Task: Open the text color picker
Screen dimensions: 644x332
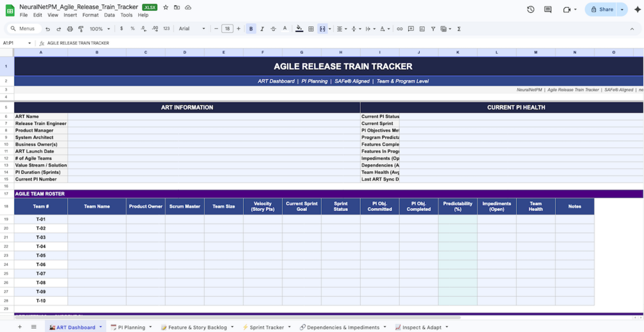Action: click(x=285, y=29)
